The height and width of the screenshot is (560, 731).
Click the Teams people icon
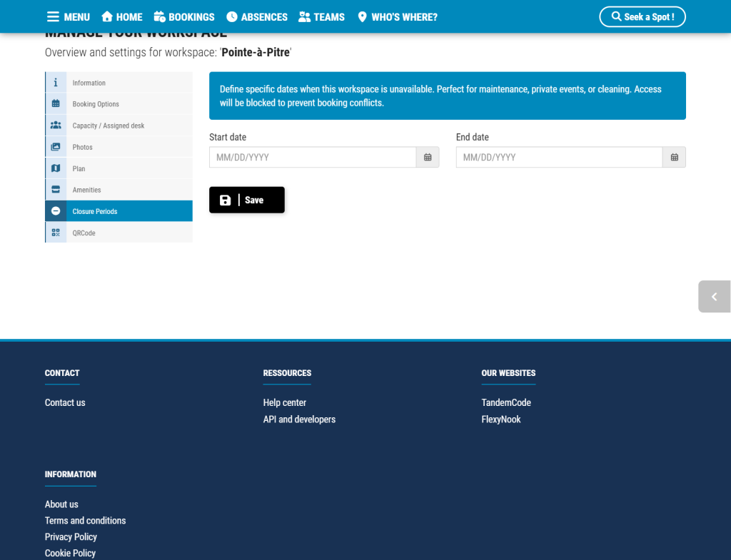coord(304,17)
